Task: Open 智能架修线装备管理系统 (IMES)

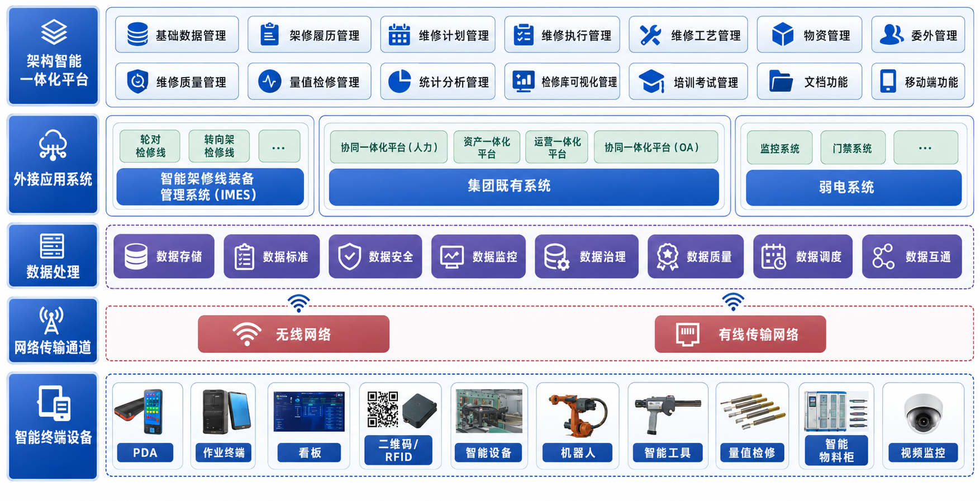Action: 210,187
